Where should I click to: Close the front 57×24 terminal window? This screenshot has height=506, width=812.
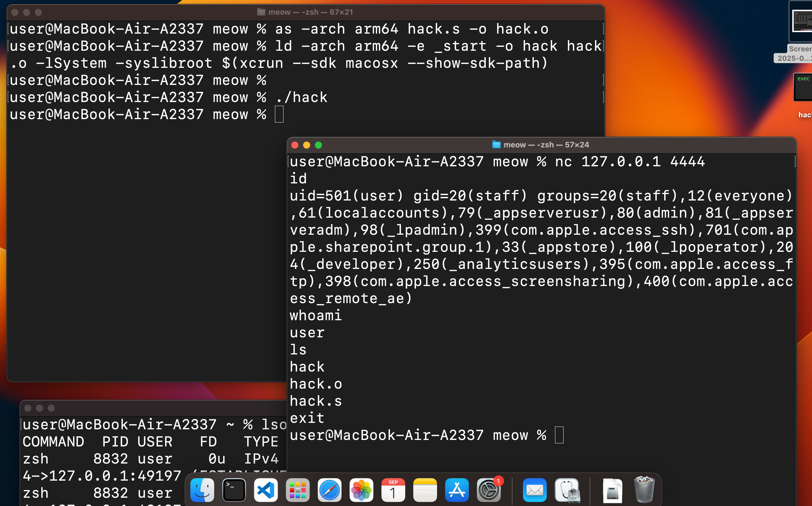pos(295,145)
